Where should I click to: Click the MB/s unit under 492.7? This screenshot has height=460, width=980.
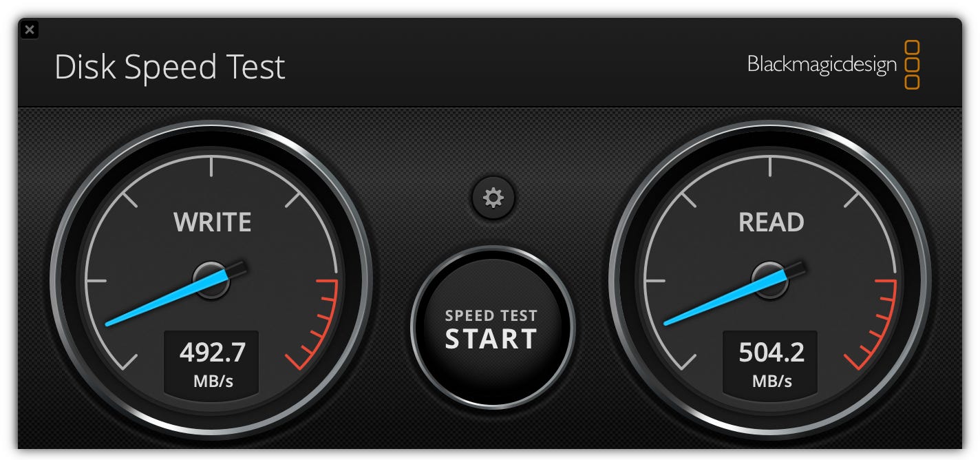[x=212, y=381]
